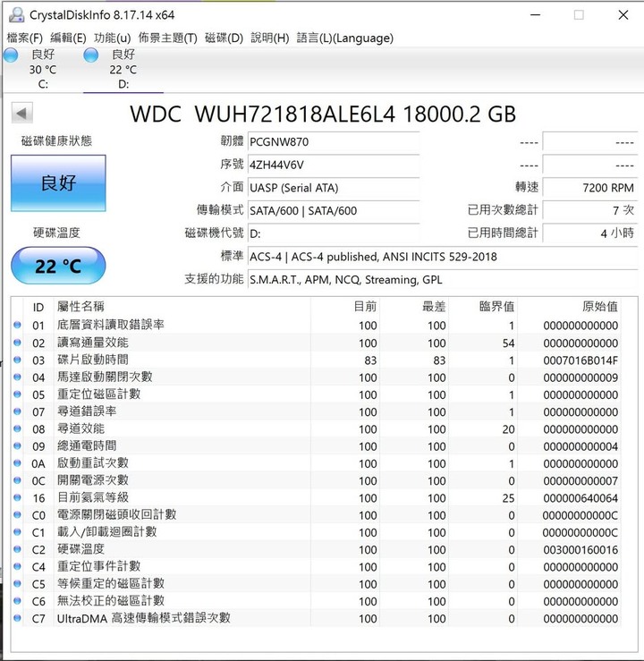The width and height of the screenshot is (644, 661).
Task: Click status dot for attribute 09 總通電時間
Action: pos(17,446)
